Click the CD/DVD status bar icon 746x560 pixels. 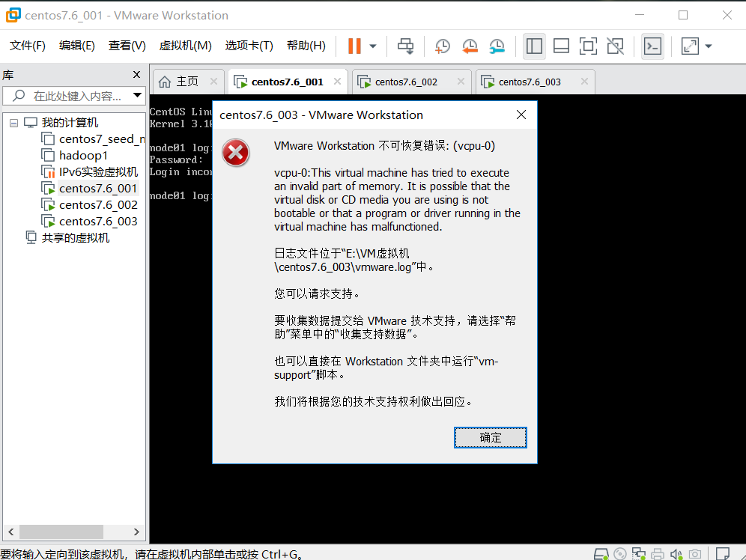(x=620, y=554)
